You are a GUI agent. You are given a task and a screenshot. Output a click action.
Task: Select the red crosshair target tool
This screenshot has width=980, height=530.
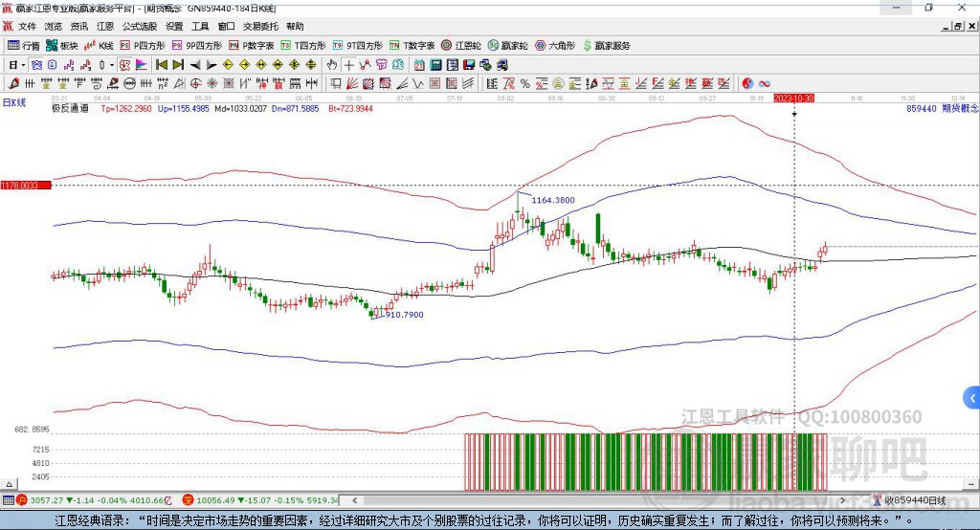[195, 84]
